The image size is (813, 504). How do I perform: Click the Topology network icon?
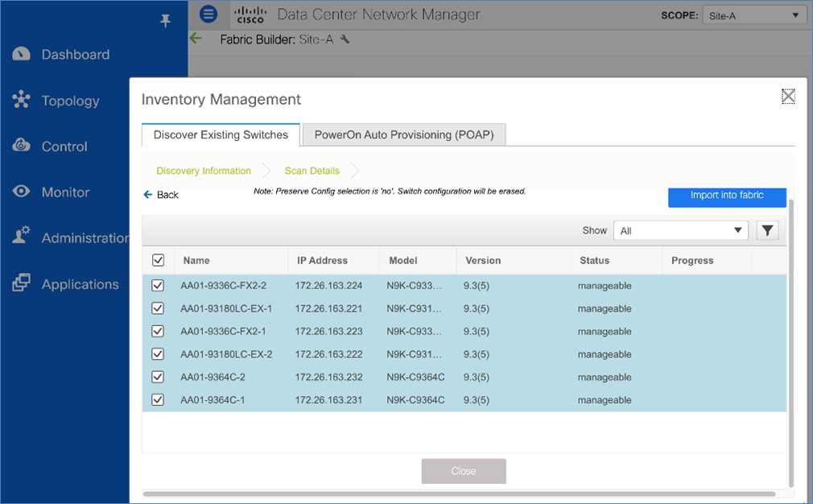pos(21,100)
